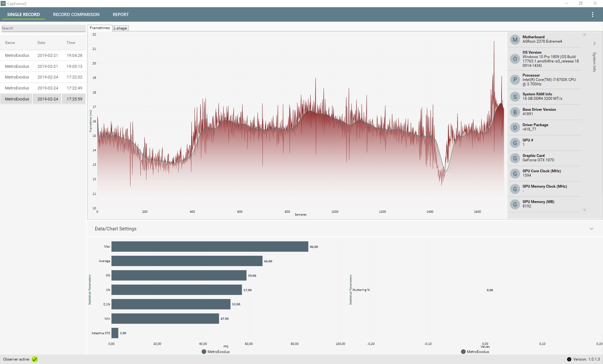603x364 pixels.
Task: Click the Processor 'P' circle icon
Action: 515,80
